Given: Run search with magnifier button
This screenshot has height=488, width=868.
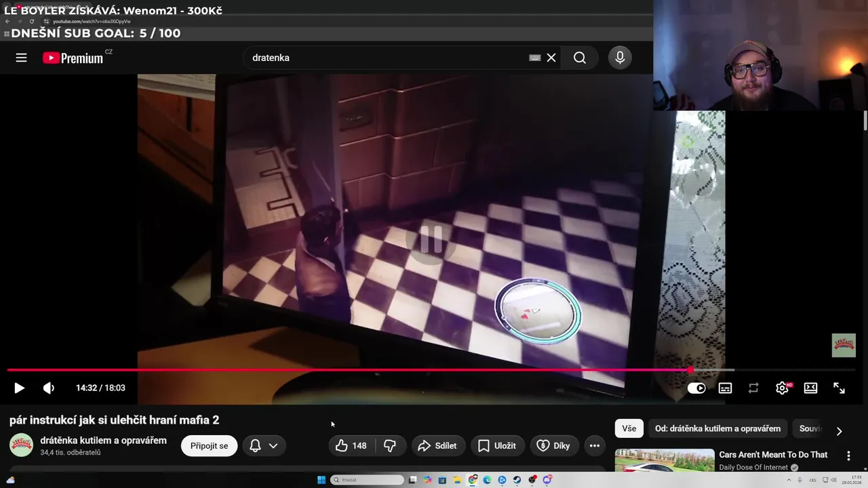Looking at the screenshot, I should coord(580,58).
